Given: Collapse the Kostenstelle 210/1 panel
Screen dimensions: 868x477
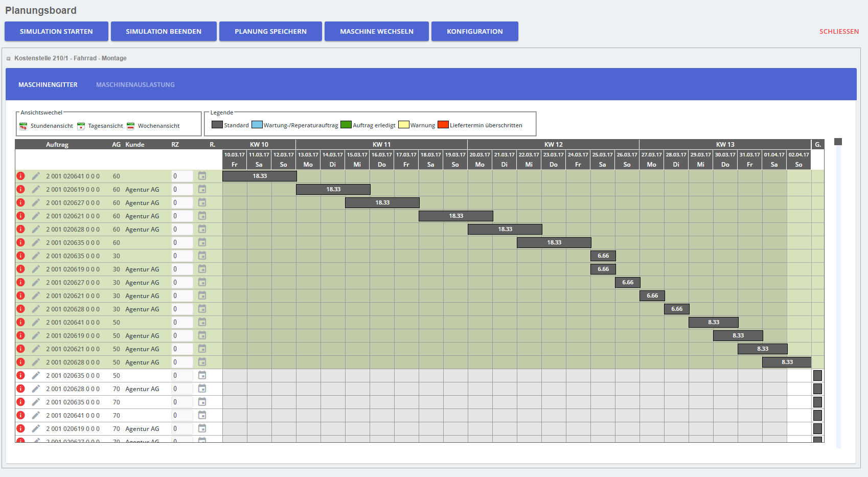Looking at the screenshot, I should [x=8, y=59].
